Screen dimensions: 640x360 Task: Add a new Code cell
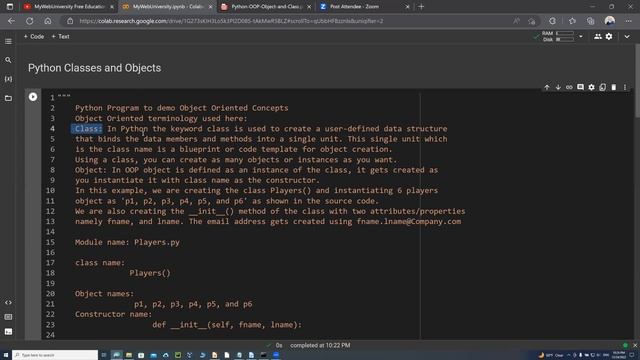(34, 36)
